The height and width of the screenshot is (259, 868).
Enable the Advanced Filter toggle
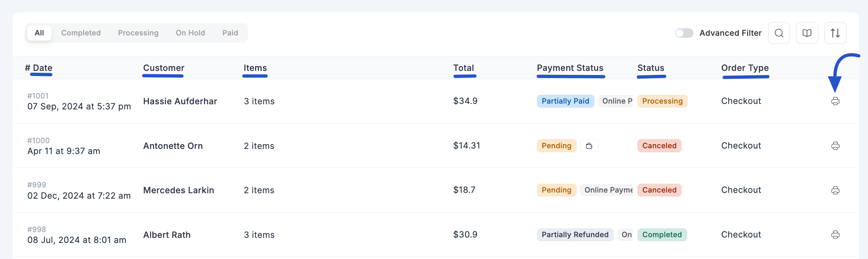[x=684, y=33]
